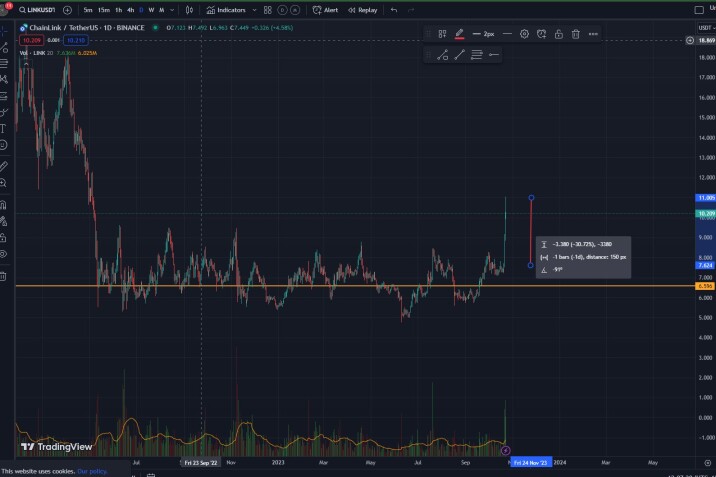Remove drawings with sidebar trash icon
Image resolution: width=716 pixels, height=477 pixels.
tap(3, 276)
